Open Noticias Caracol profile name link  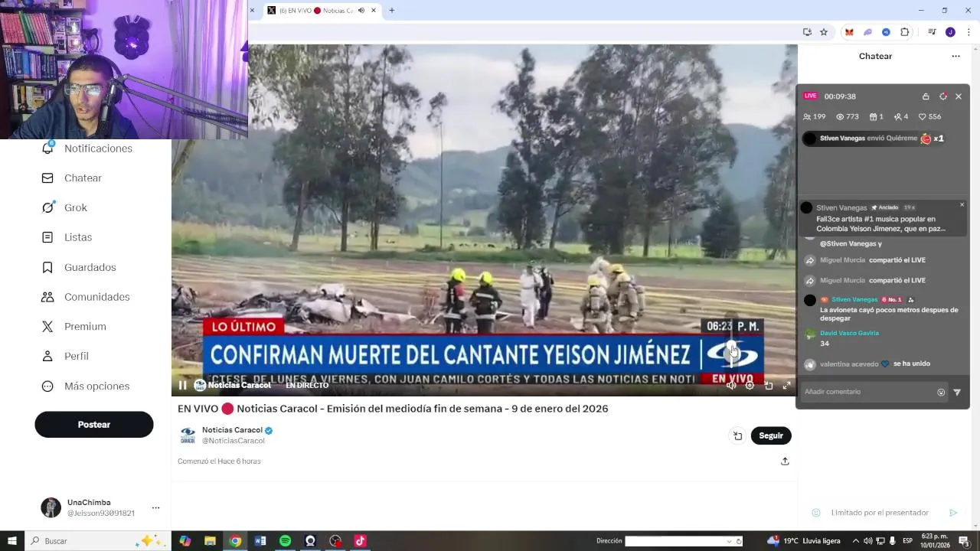coord(232,430)
